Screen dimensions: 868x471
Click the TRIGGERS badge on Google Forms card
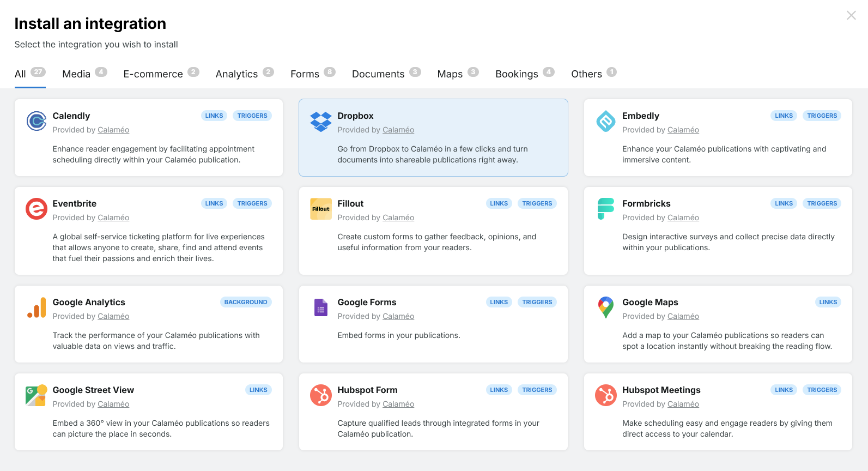point(537,302)
